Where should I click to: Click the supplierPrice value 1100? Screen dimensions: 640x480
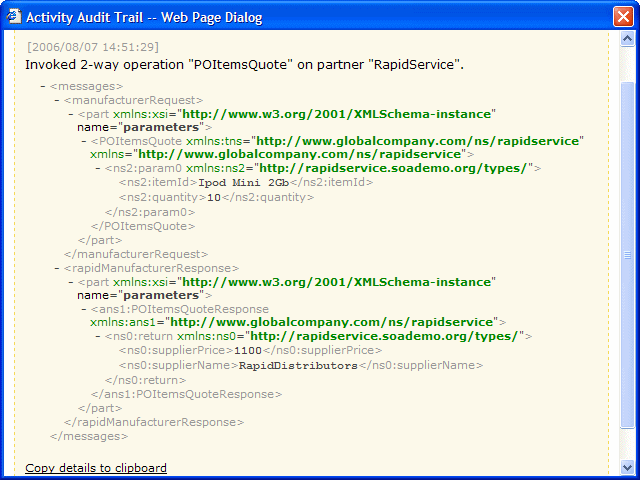tap(248, 350)
